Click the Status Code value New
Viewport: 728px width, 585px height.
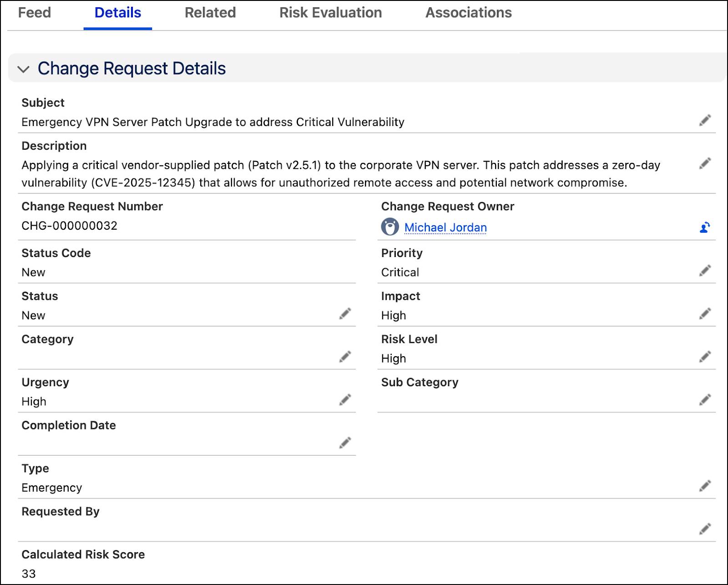33,272
